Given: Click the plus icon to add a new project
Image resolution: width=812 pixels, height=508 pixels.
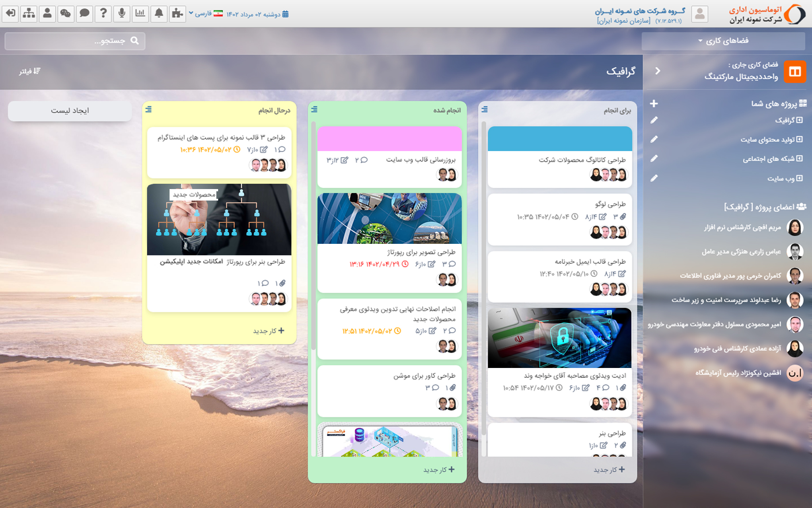Looking at the screenshot, I should coord(653,103).
